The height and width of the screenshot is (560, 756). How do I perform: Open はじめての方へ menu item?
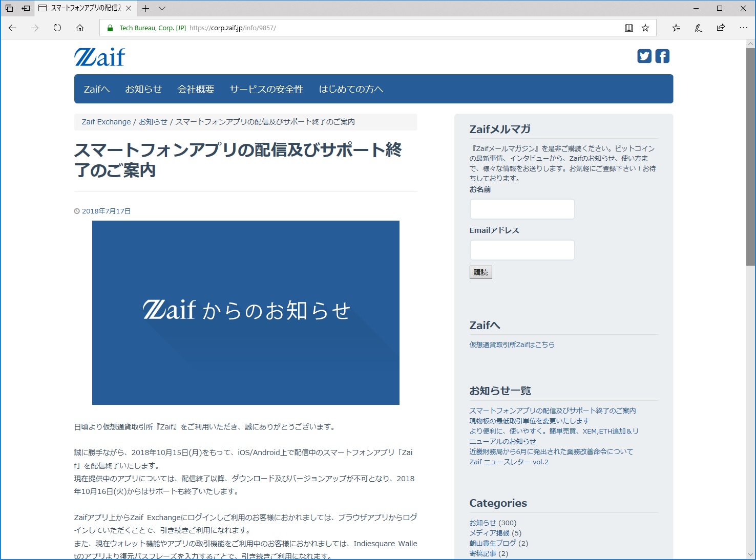pyautogui.click(x=351, y=89)
